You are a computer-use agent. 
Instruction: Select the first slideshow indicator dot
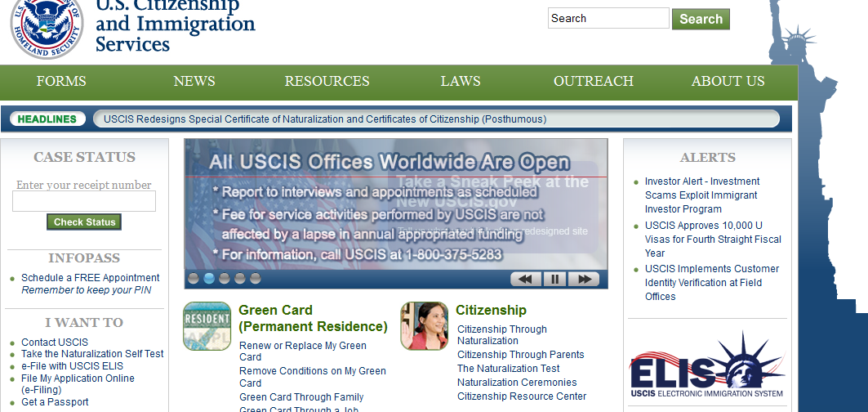[x=194, y=279]
